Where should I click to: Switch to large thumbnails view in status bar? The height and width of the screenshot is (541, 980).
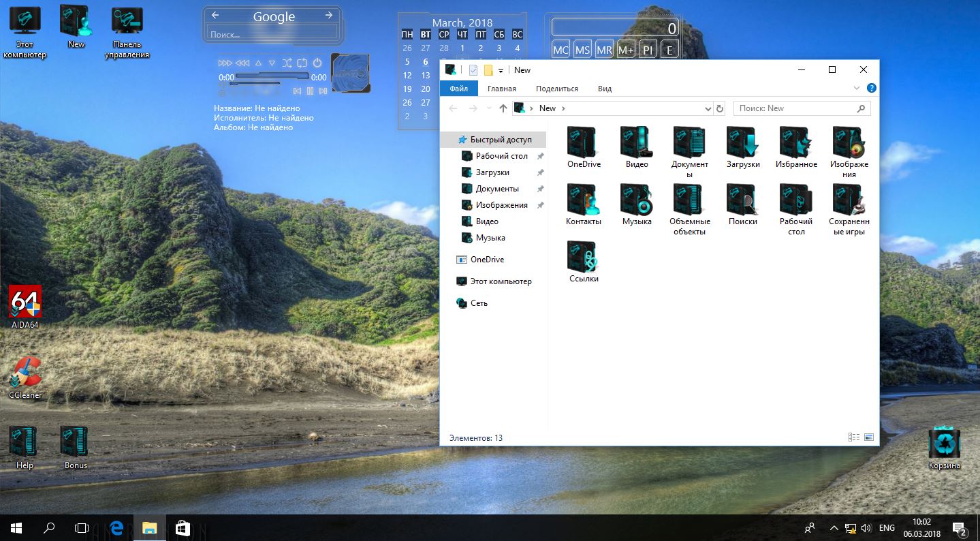pyautogui.click(x=868, y=437)
